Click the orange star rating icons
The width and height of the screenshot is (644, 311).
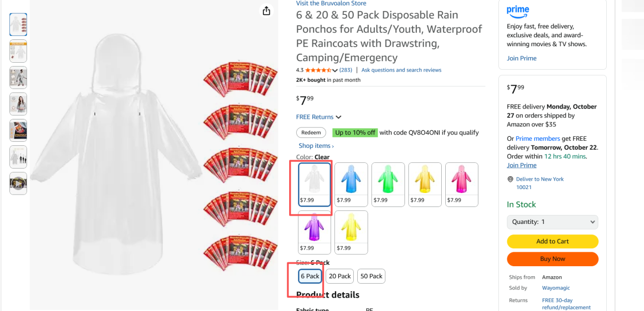[x=318, y=70]
